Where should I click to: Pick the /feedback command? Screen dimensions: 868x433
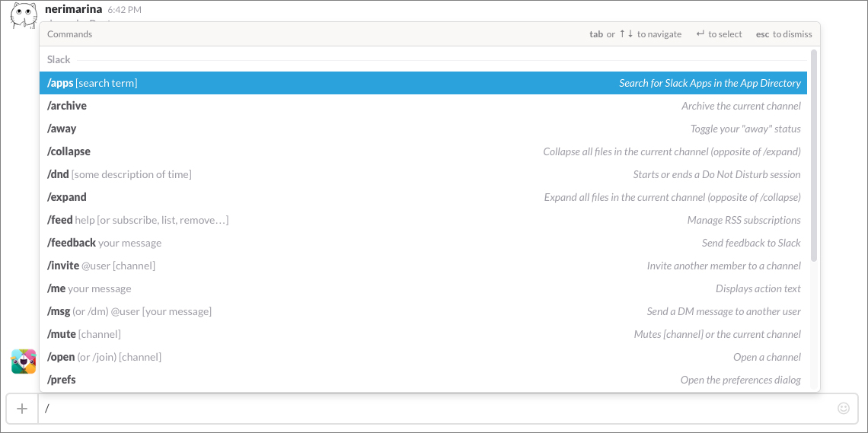[423, 243]
